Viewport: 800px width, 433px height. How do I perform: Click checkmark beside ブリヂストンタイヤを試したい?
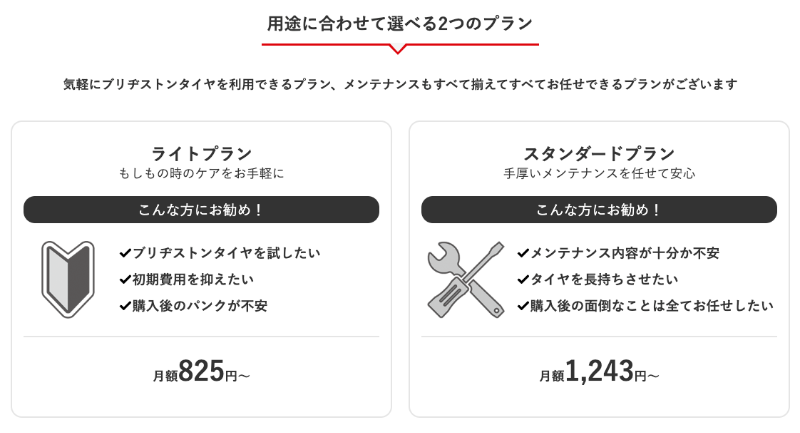pyautogui.click(x=124, y=253)
